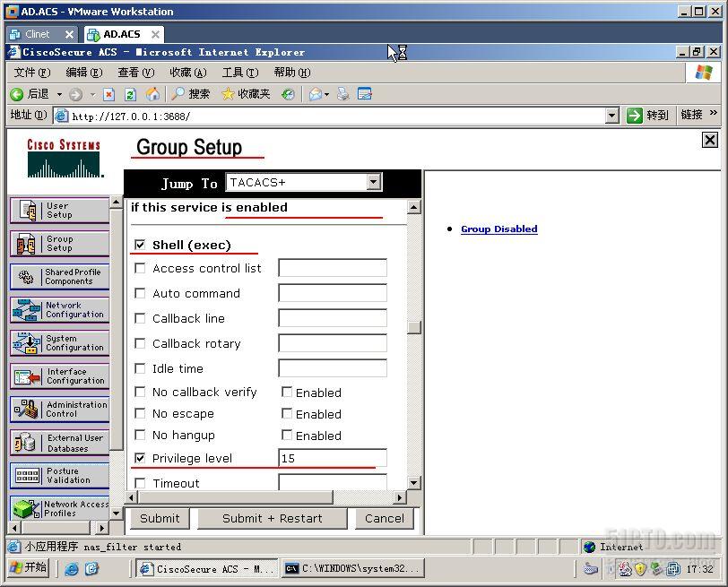Click the URL address bar field
The height and width of the screenshot is (587, 728).
330,116
